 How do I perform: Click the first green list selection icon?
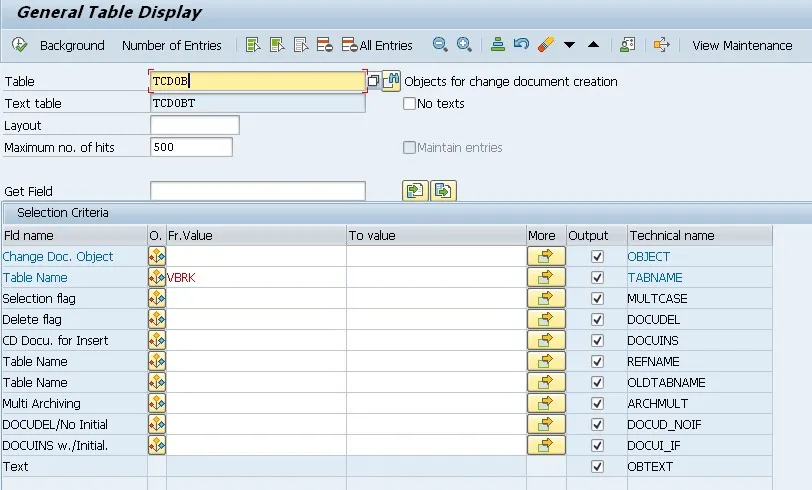(253, 45)
